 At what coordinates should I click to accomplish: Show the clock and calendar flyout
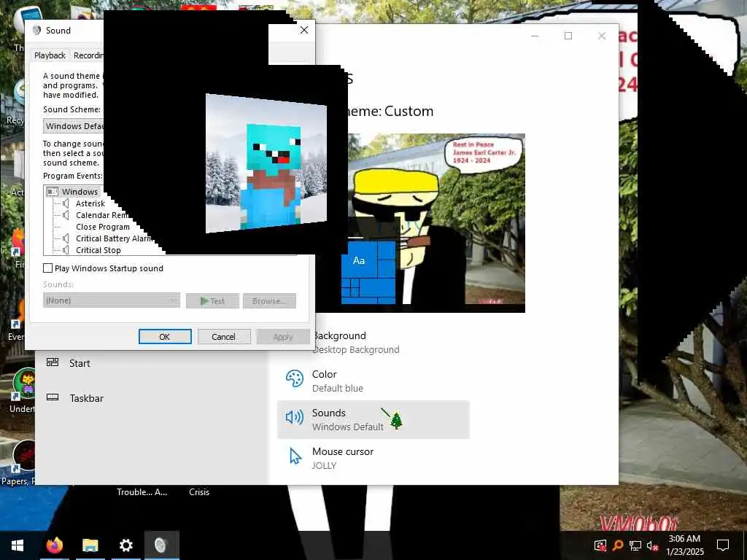(x=684, y=545)
